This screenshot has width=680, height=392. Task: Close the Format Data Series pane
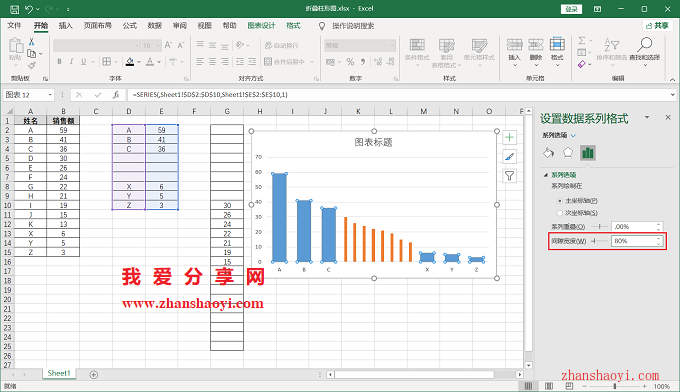668,118
